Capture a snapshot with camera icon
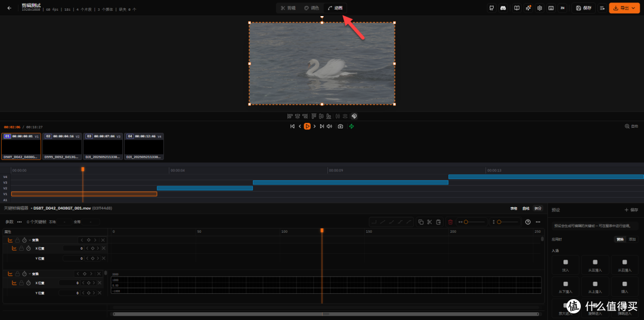The height and width of the screenshot is (320, 644). coord(340,127)
